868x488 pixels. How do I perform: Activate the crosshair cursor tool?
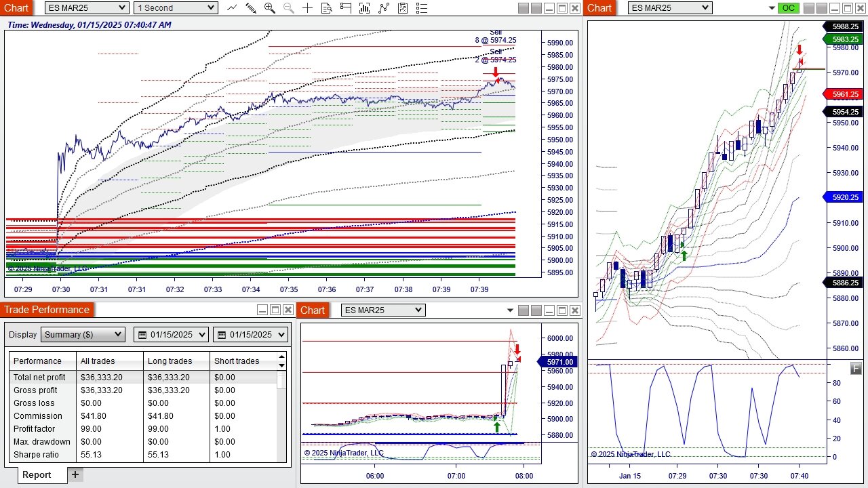pos(308,8)
